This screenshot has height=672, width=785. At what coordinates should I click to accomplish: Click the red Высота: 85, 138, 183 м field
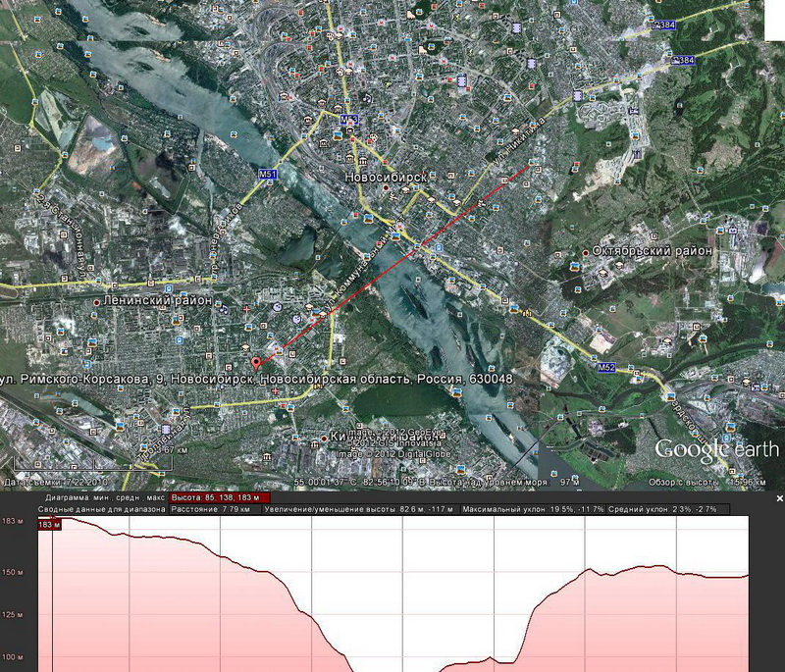coord(220,498)
